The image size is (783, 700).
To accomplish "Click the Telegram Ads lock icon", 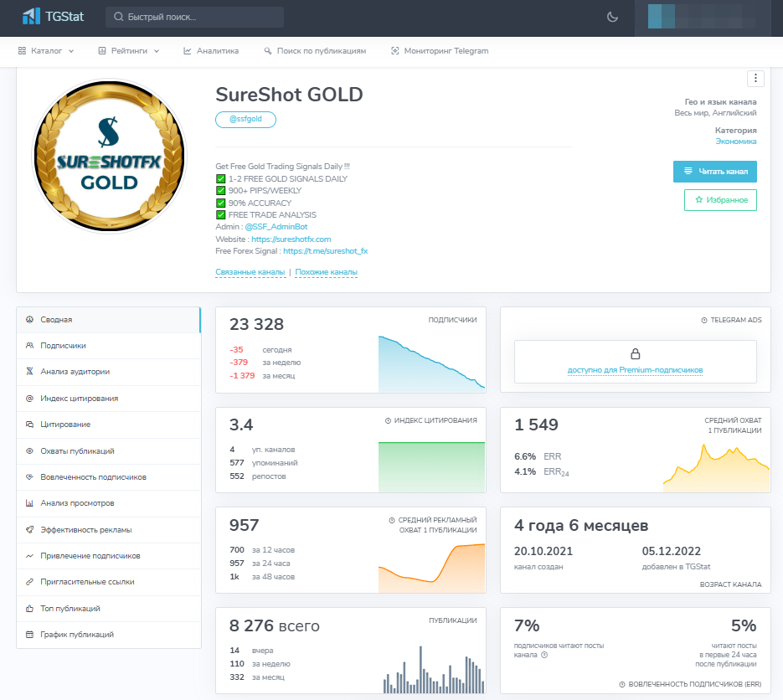I will tap(635, 354).
